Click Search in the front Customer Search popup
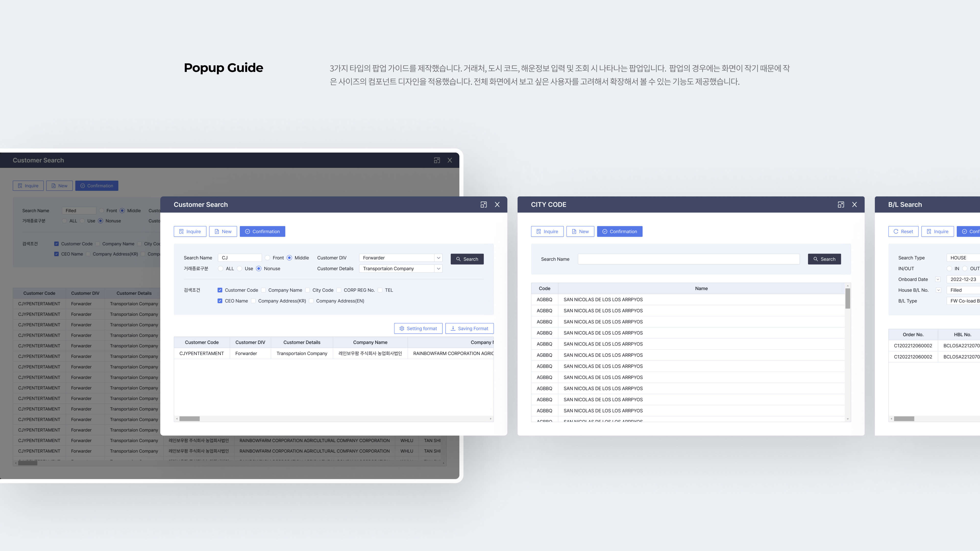 [x=467, y=259]
